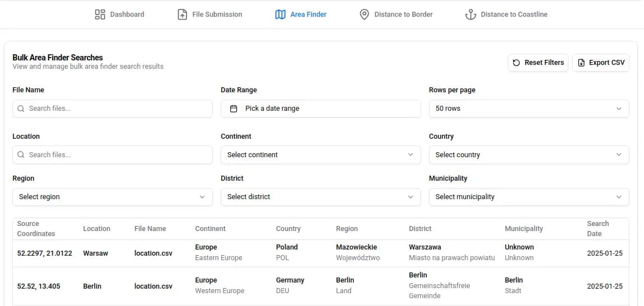Focus the File Name search field

[118, 109]
